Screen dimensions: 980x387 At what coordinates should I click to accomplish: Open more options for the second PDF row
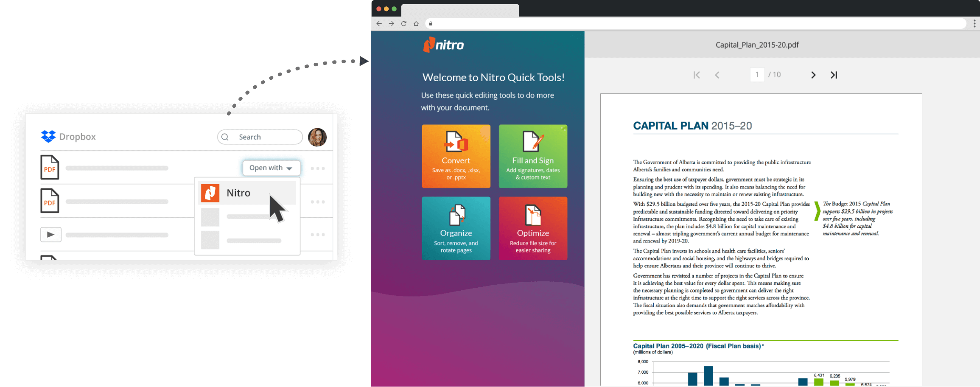coord(318,202)
